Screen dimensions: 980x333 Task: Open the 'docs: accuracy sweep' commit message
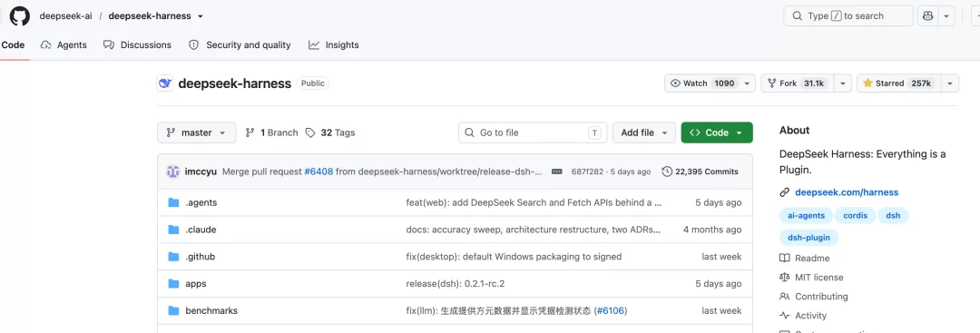[x=534, y=230]
